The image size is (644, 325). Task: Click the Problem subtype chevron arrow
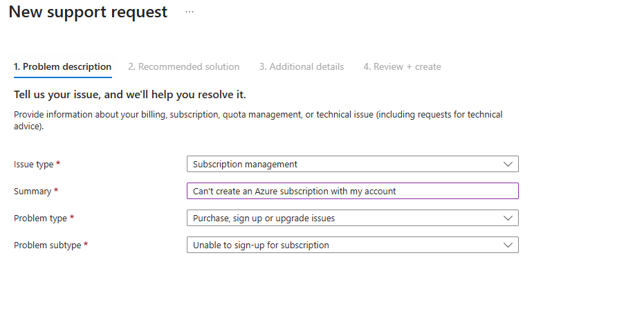point(508,245)
